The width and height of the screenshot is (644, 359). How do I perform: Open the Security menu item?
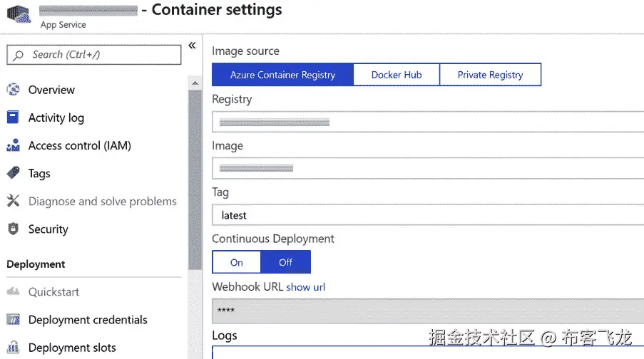(x=48, y=229)
